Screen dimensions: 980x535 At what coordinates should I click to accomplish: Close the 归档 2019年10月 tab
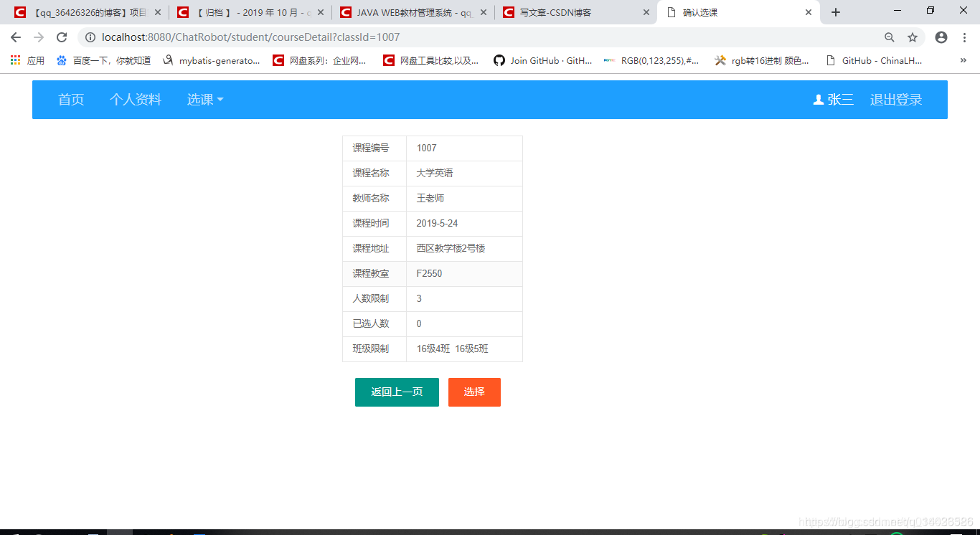[320, 12]
